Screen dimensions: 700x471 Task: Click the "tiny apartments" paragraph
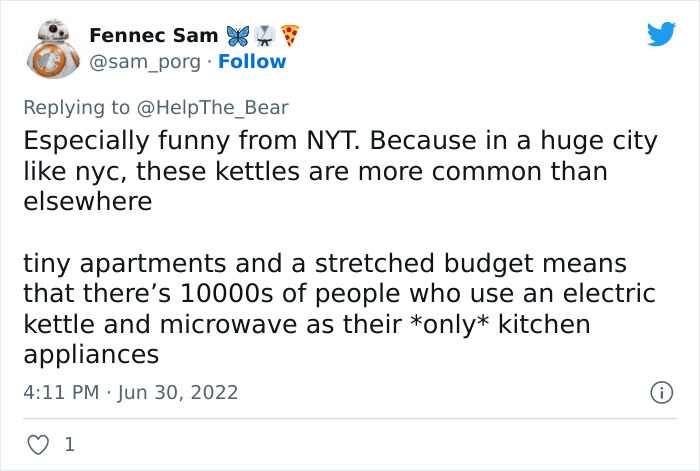[340, 309]
